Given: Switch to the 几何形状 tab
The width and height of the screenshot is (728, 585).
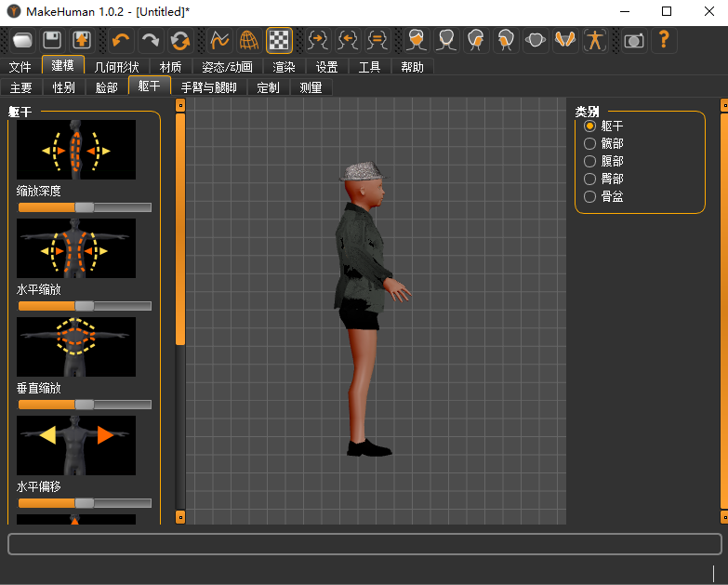Looking at the screenshot, I should coord(117,67).
